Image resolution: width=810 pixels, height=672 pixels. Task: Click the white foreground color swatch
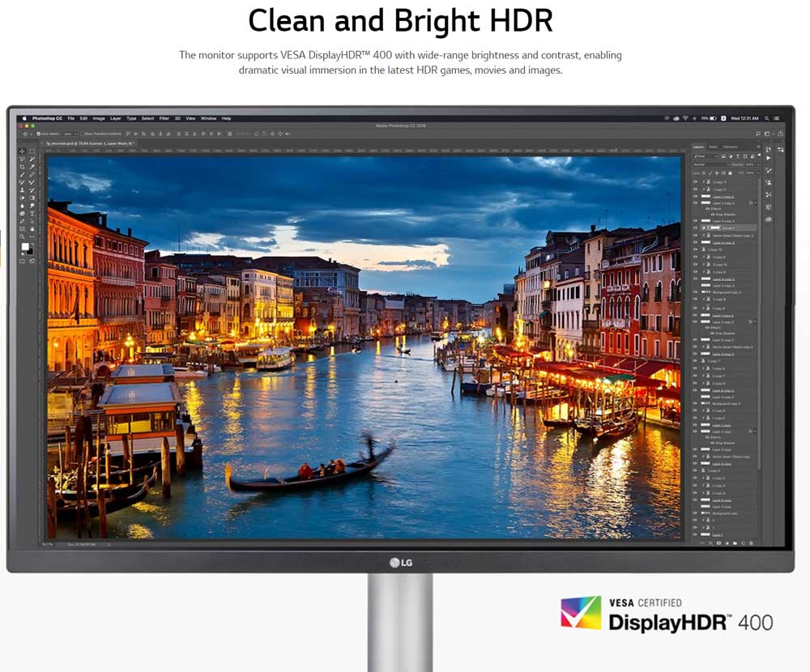tap(24, 246)
